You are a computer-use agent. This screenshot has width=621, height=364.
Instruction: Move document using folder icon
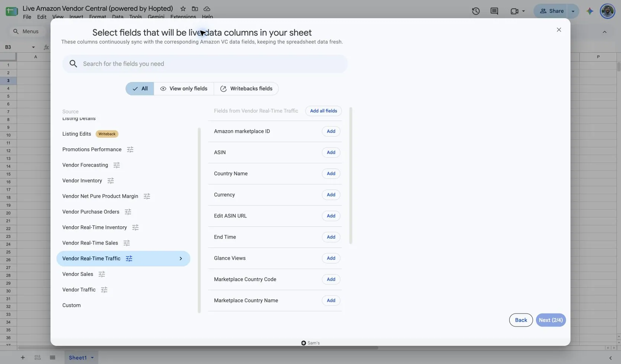tap(195, 9)
